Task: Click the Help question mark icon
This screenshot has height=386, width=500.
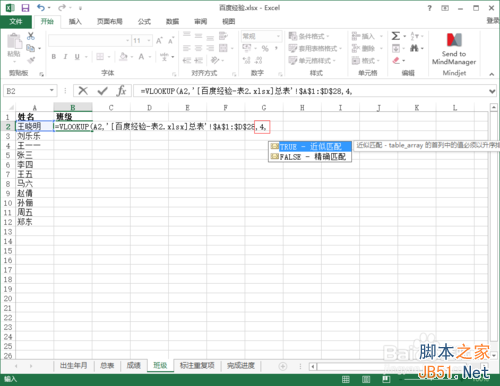Action: pyautogui.click(x=429, y=8)
